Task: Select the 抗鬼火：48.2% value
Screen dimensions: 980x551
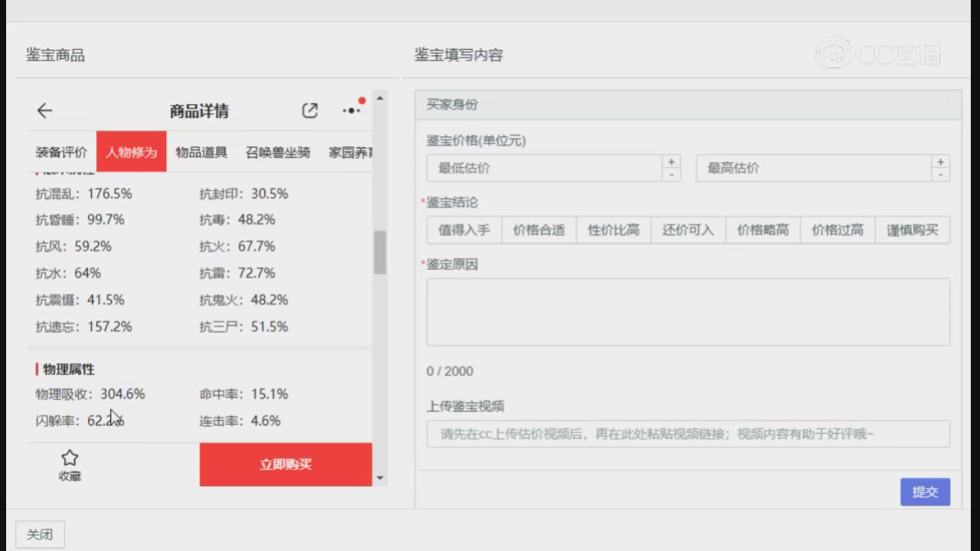Action: [243, 300]
